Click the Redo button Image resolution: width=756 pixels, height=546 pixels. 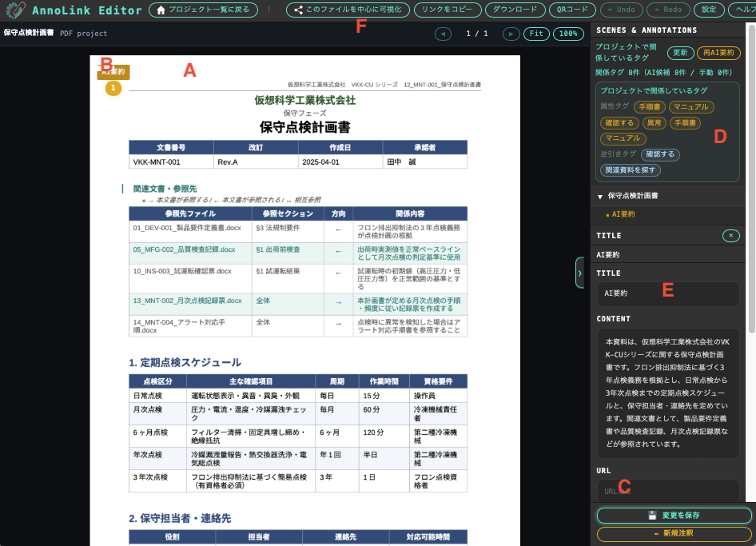tap(668, 10)
